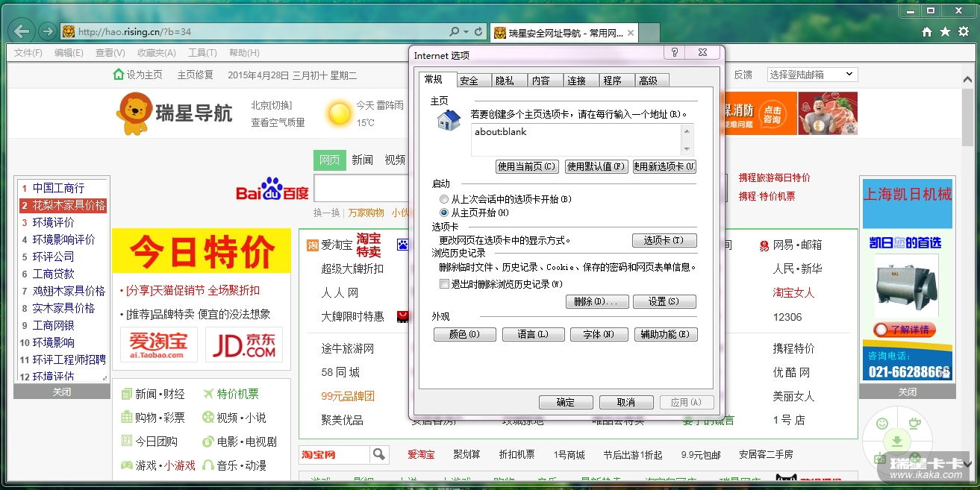Click the 语言(L) button
The height and width of the screenshot is (490, 980).
pyautogui.click(x=533, y=335)
